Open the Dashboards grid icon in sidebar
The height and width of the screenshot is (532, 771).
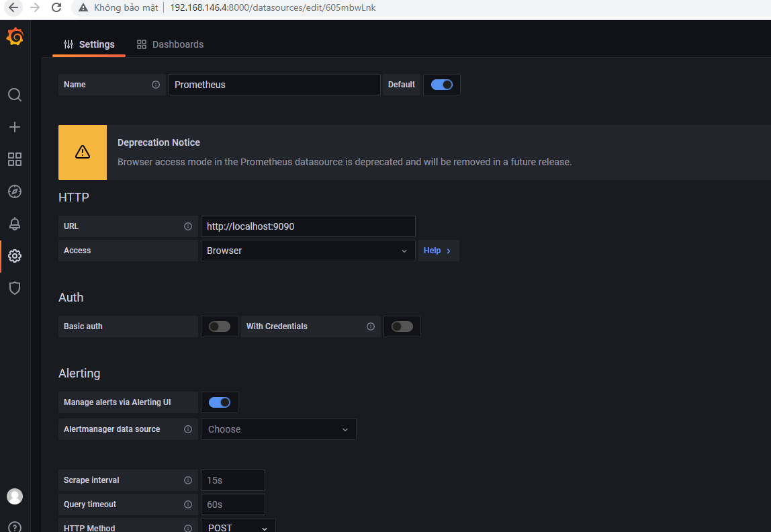click(15, 159)
